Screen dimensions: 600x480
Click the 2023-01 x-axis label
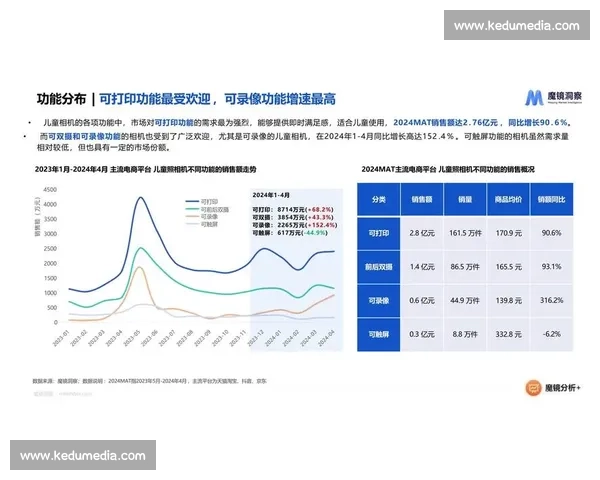click(x=61, y=338)
